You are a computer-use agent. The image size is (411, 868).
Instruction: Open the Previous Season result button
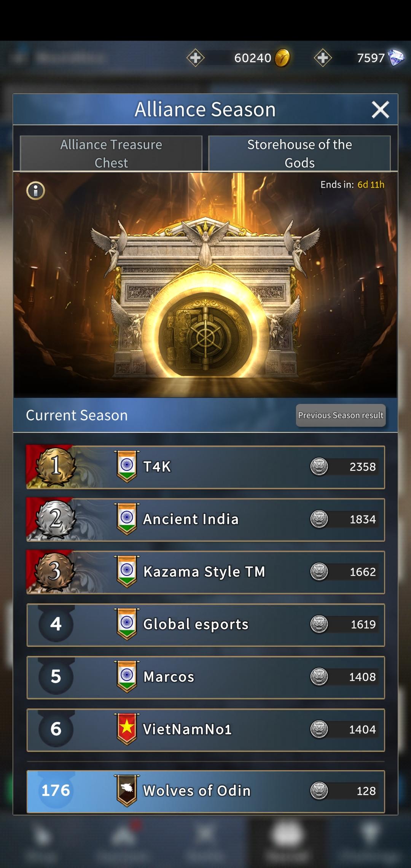341,415
